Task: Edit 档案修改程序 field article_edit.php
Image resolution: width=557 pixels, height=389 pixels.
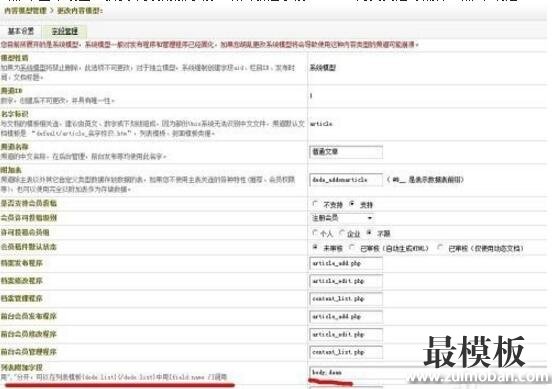Action: coord(346,281)
